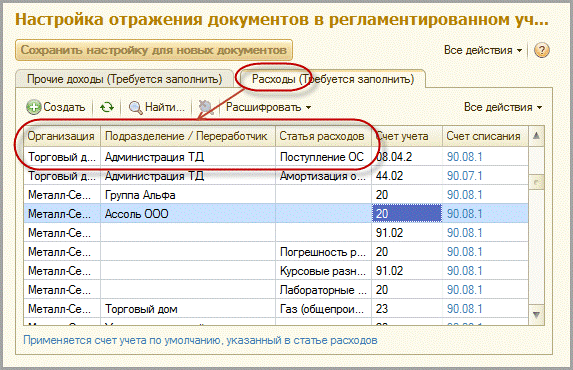Select cell Газ (общепрои...
573x370 pixels.
pos(323,309)
